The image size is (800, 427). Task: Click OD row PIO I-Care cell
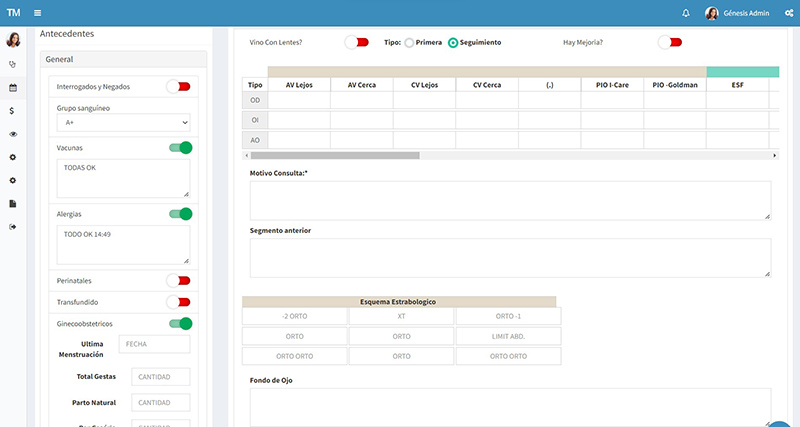click(612, 101)
